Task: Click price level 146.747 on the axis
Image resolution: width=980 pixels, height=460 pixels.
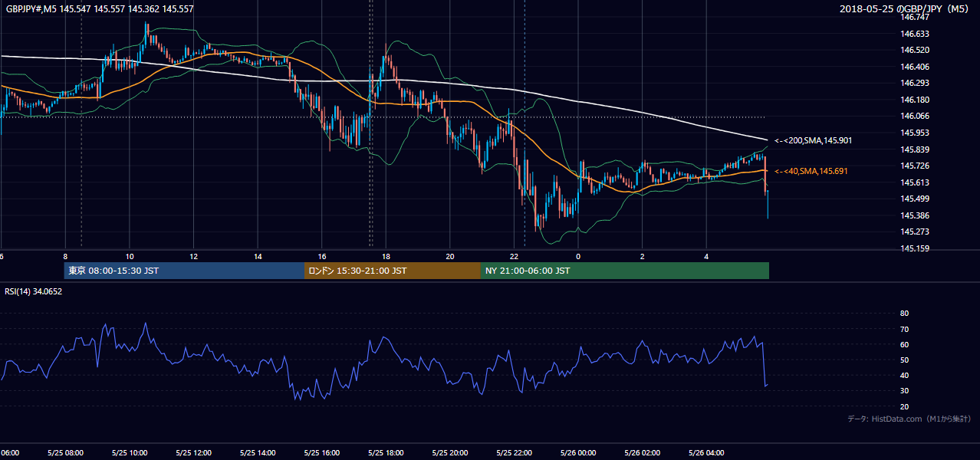Action: [x=916, y=17]
